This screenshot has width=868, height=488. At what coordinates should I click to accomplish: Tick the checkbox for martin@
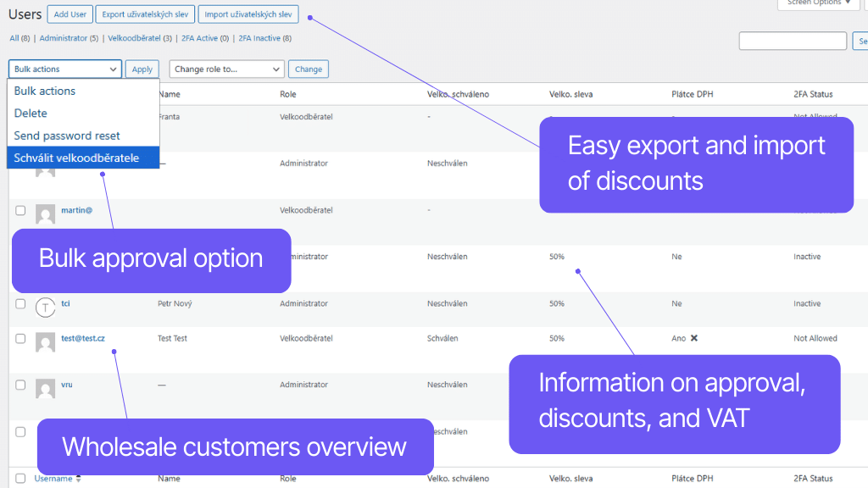20,210
